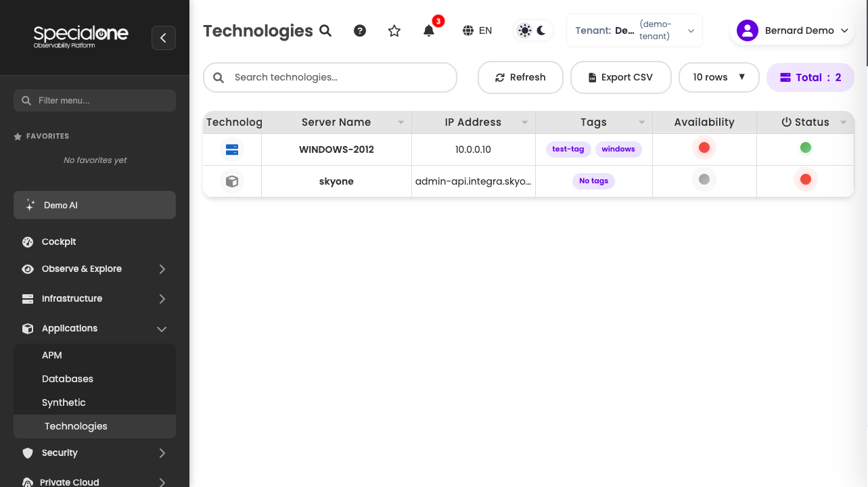The image size is (868, 487).
Task: Open the APM submenu item
Action: point(95,355)
